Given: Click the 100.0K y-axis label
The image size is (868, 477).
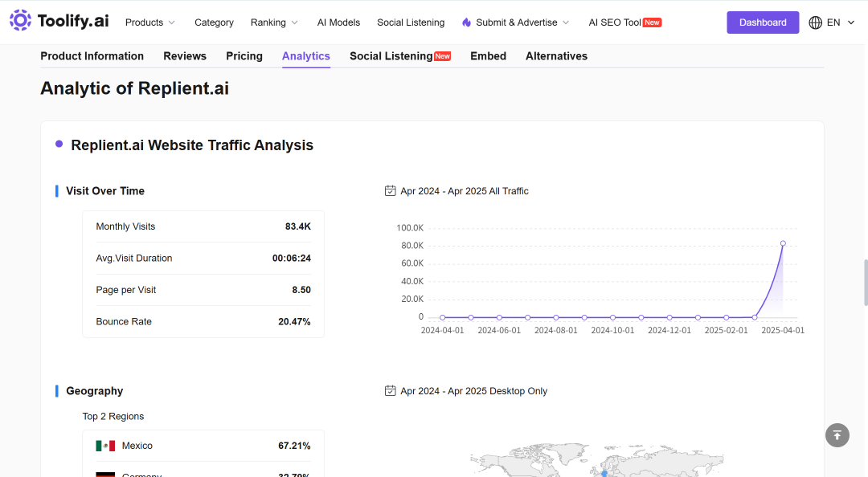Looking at the screenshot, I should (x=410, y=228).
